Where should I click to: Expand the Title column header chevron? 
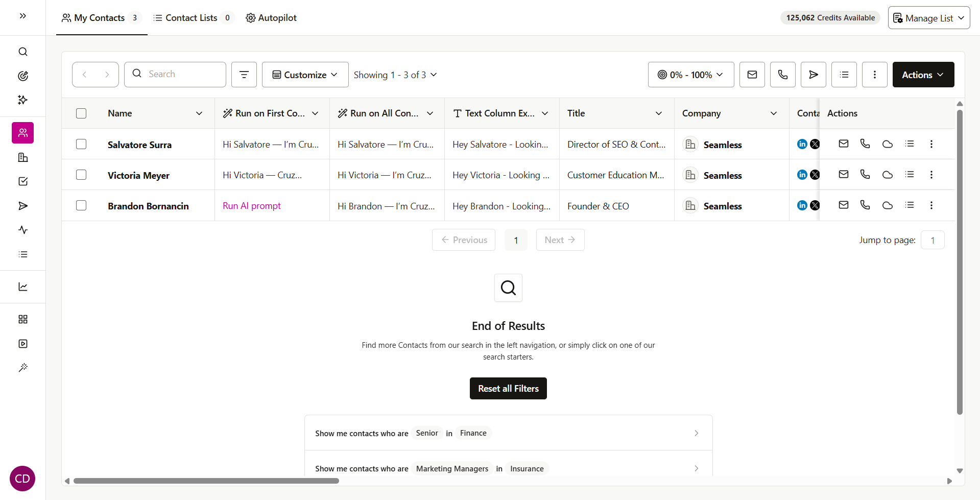[x=659, y=113]
